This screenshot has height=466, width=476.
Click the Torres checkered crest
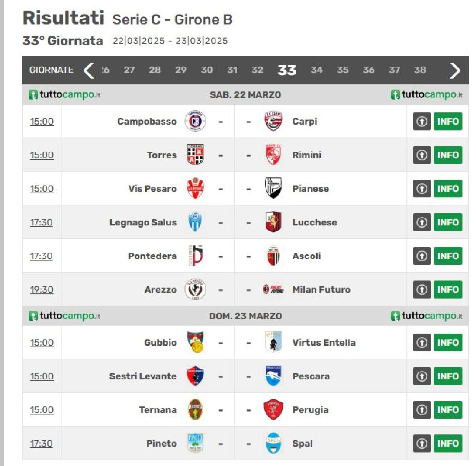[195, 155]
